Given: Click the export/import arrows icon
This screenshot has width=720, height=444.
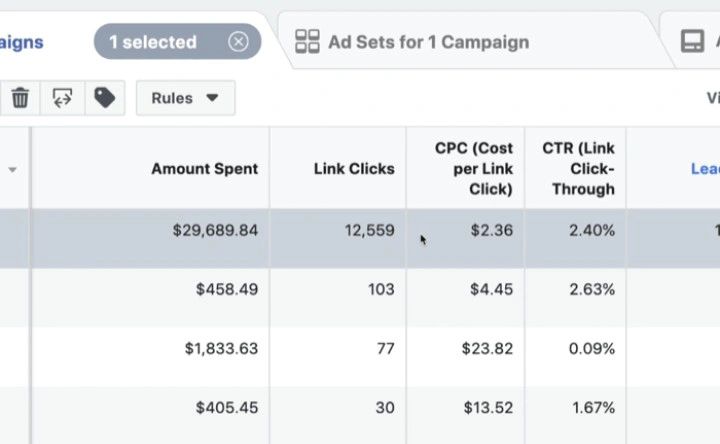Looking at the screenshot, I should point(62,98).
